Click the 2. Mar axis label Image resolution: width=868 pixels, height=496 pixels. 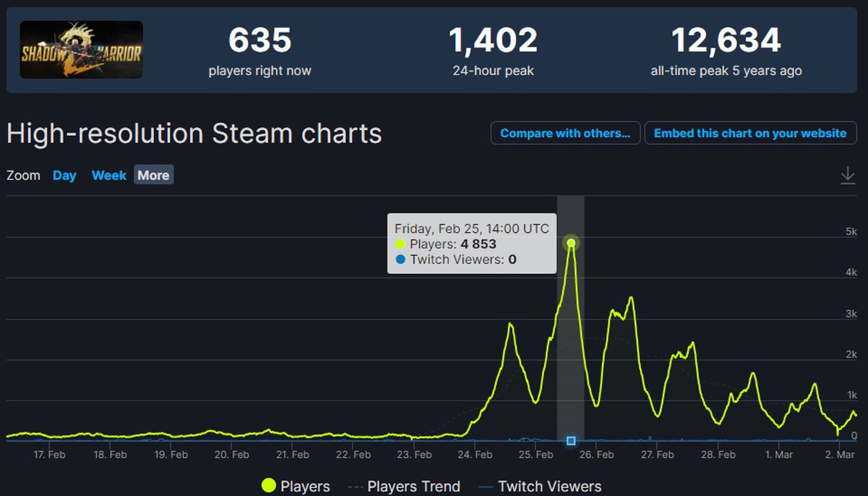point(840,454)
